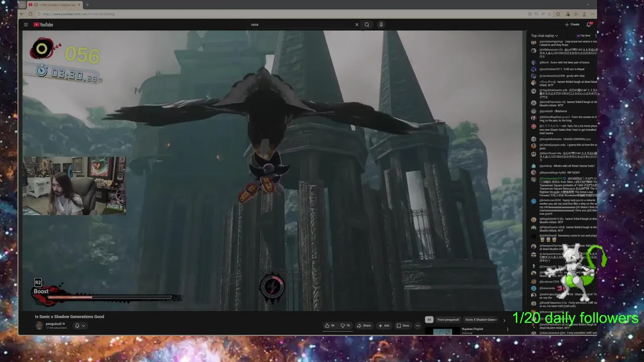Close the Sonic x Shadow YouTube tab
The image size is (644, 362).
click(79, 5)
